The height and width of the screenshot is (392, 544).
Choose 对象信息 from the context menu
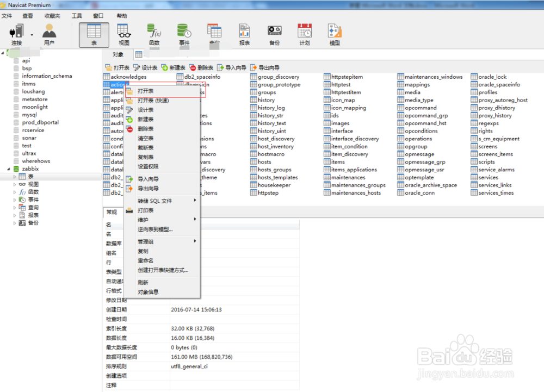pyautogui.click(x=162, y=292)
